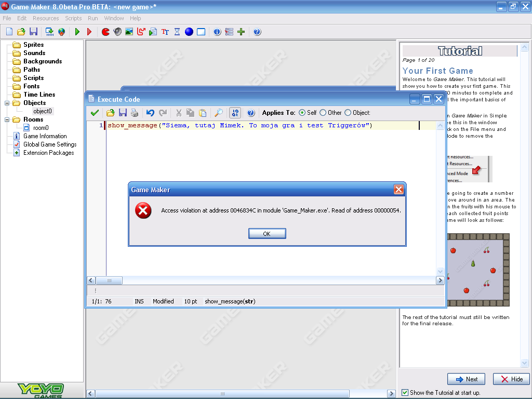Click the magnifier Find icon in code editor
Viewport: 532px width, 399px height.
click(x=219, y=113)
